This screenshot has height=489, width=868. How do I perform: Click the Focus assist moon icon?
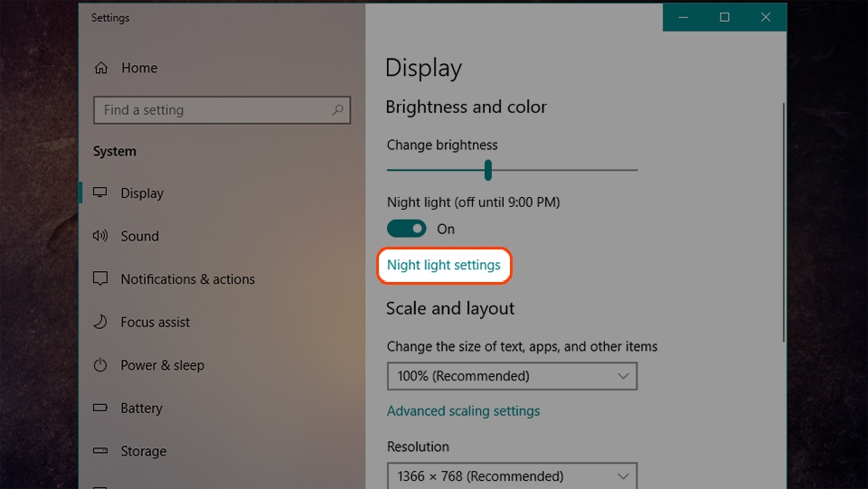point(100,322)
